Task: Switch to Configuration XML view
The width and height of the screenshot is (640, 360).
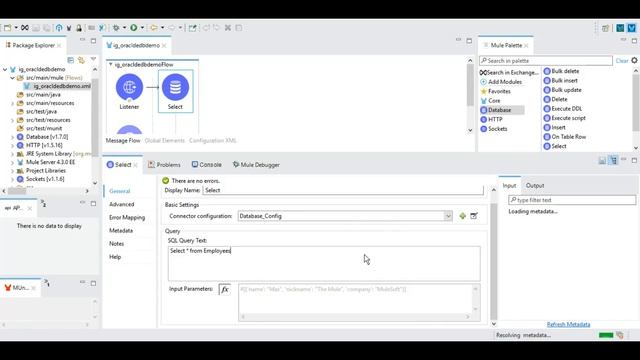Action: tap(213, 140)
